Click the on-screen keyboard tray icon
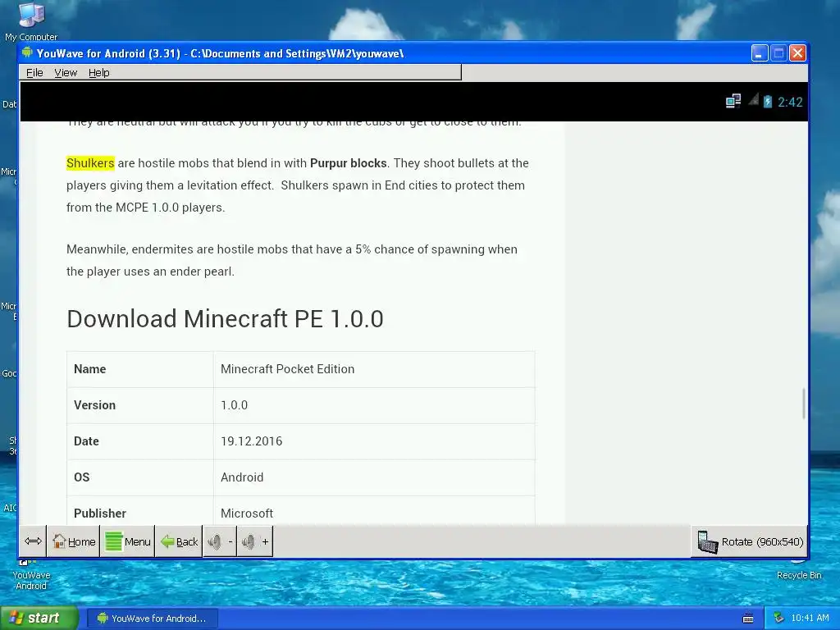The height and width of the screenshot is (630, 840). point(748,619)
